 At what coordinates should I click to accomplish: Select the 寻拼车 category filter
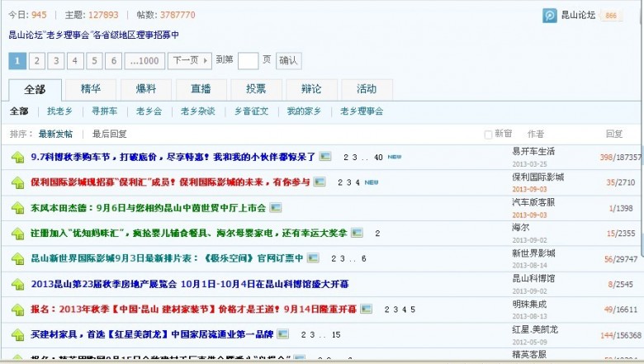[104, 111]
